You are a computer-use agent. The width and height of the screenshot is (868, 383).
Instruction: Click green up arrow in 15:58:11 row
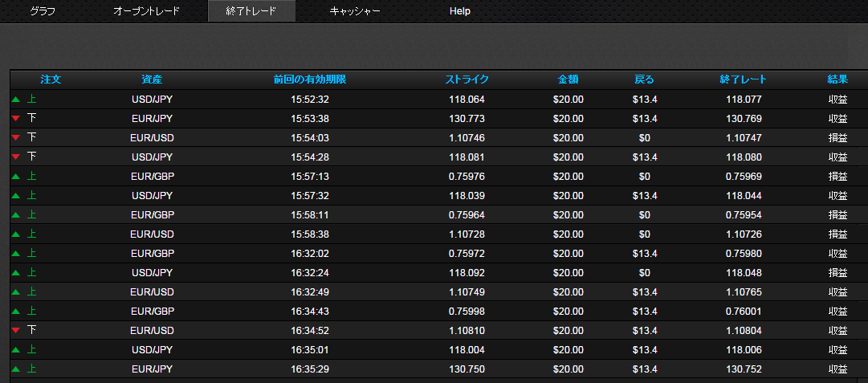pos(16,214)
